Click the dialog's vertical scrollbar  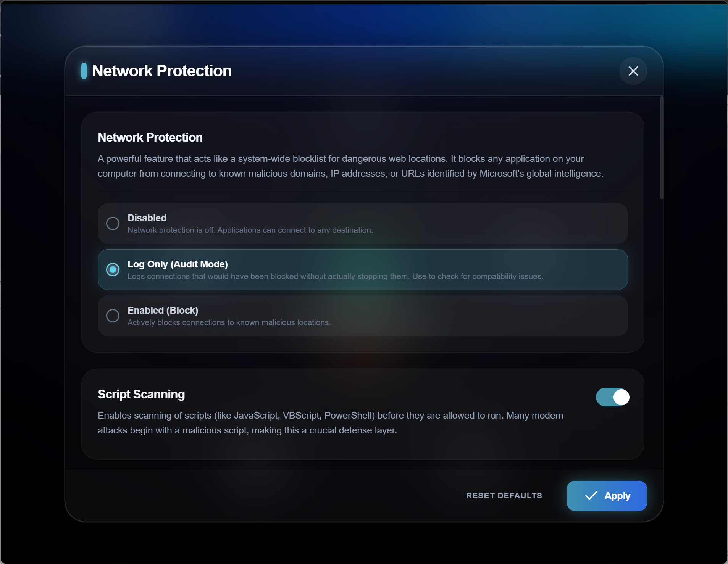point(662,148)
